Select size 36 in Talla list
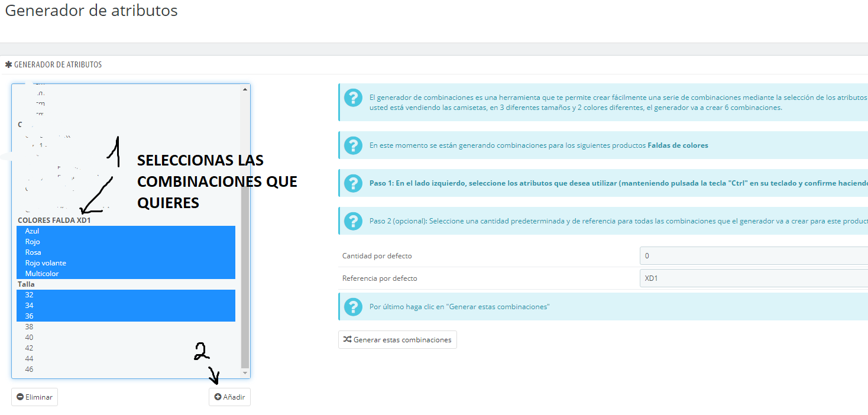 click(126, 316)
